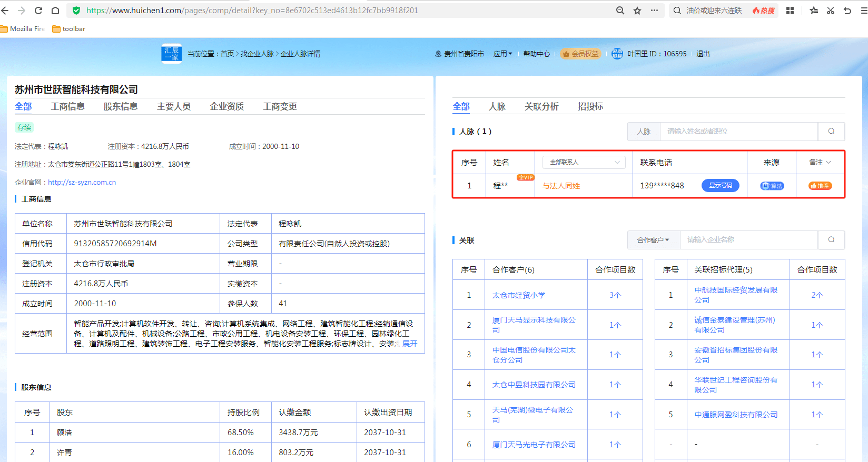This screenshot has height=462, width=868.
Task: Click the green security shield icon
Action: [x=76, y=11]
